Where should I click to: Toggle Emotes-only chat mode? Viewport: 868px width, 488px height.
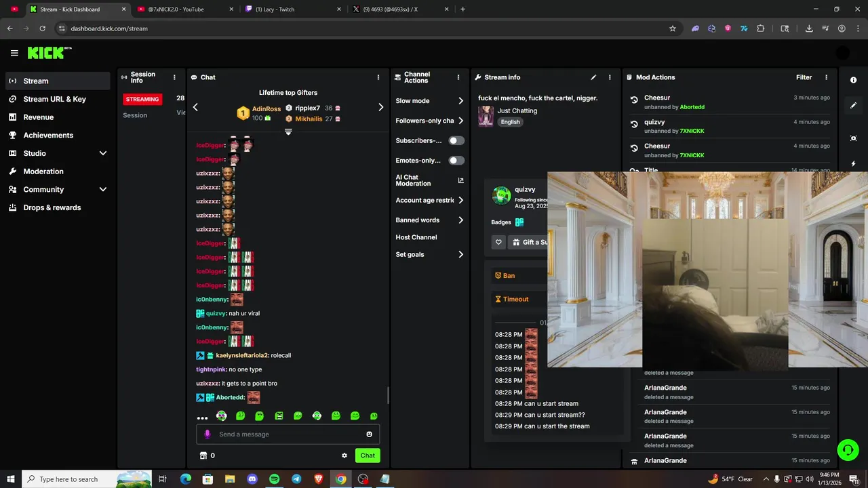[x=456, y=161]
